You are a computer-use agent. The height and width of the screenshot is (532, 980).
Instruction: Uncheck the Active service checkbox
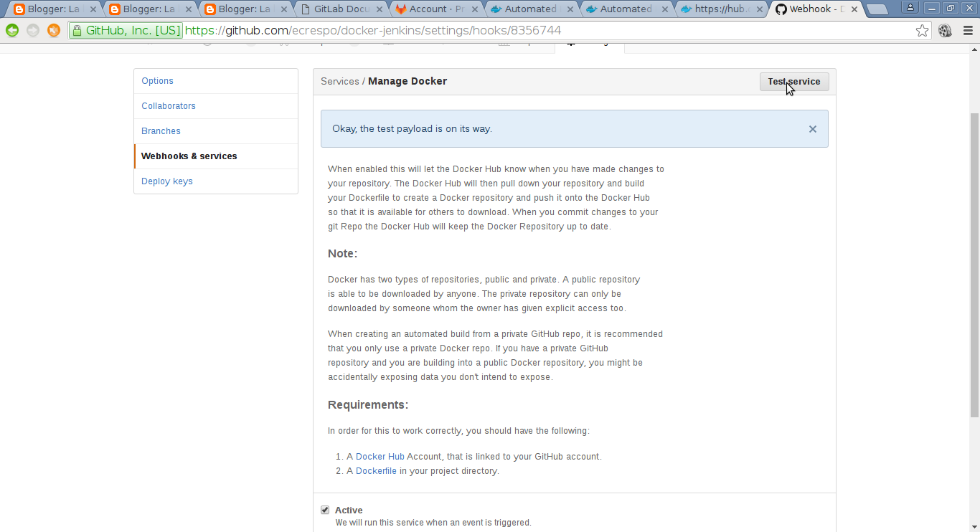325,510
